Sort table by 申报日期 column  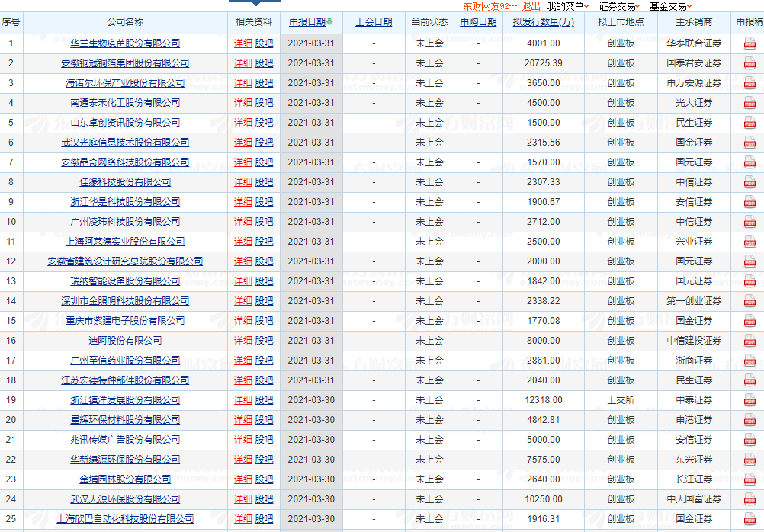tap(311, 22)
